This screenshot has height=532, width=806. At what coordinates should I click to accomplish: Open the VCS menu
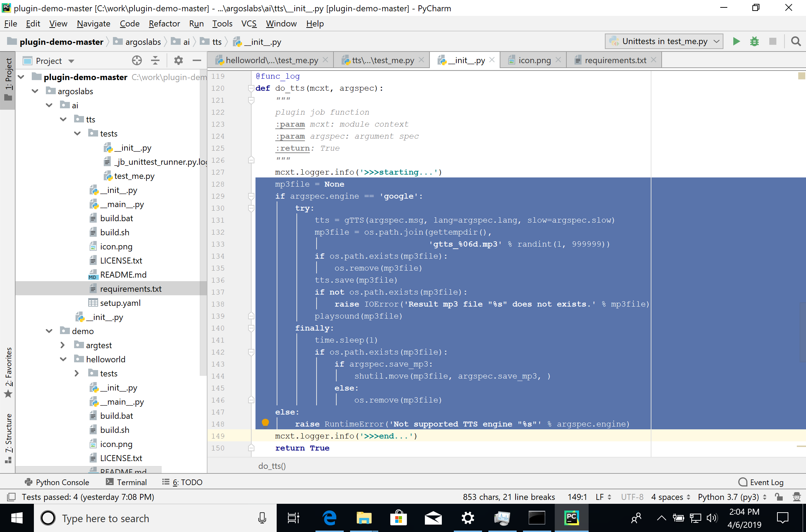(x=249, y=24)
